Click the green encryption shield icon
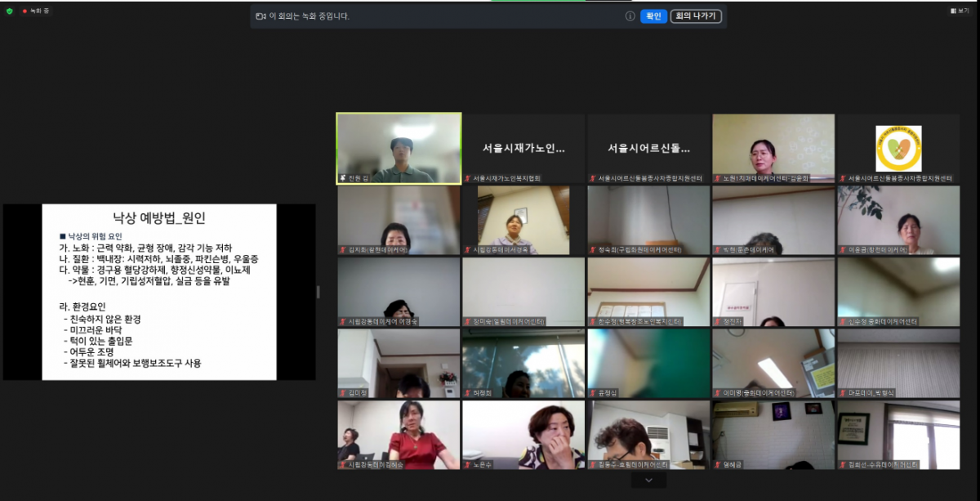Viewport: 980px width, 501px height. [10, 11]
